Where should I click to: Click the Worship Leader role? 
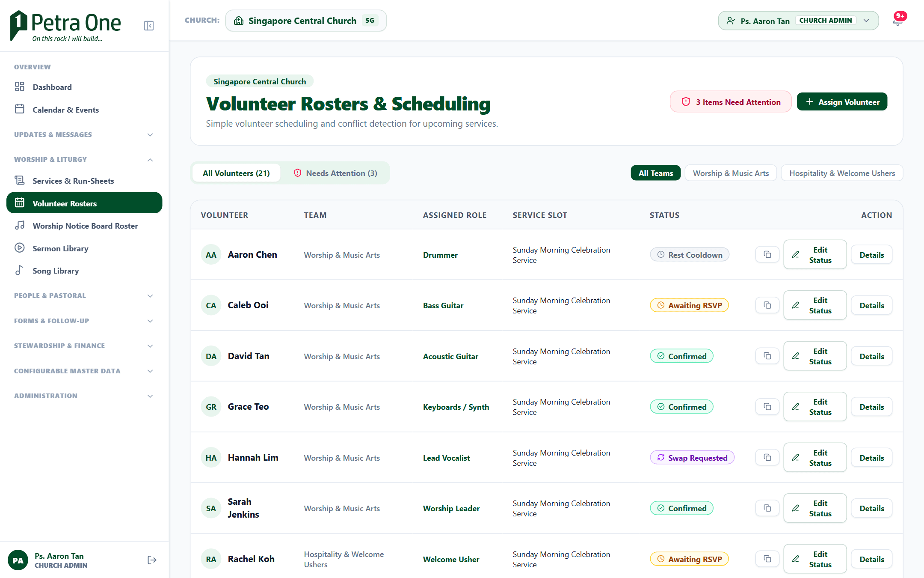click(451, 508)
